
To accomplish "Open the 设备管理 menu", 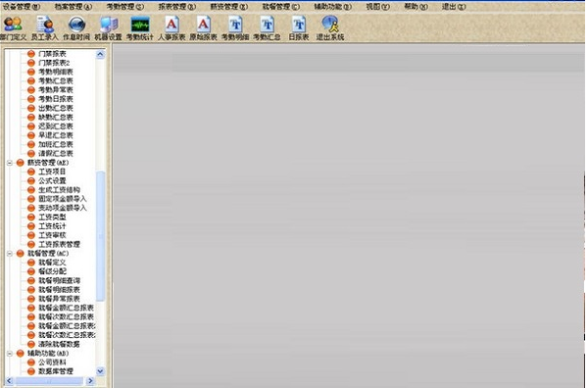I will [22, 7].
